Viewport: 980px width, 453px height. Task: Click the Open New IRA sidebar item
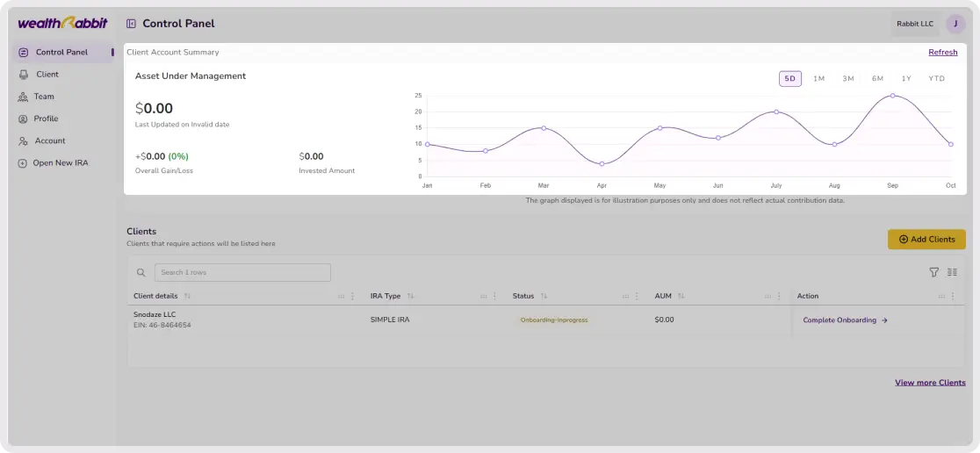[x=60, y=162]
